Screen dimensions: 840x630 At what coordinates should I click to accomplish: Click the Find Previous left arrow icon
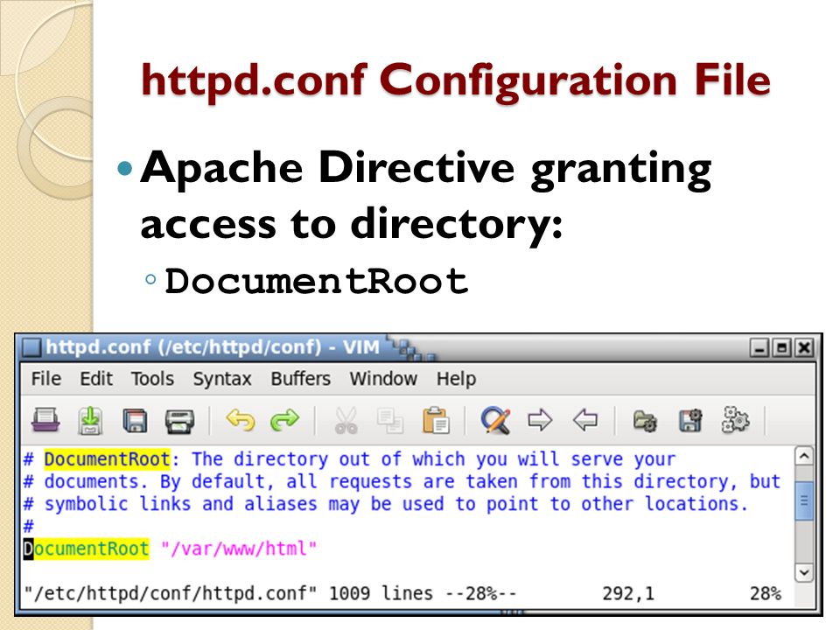tap(585, 419)
